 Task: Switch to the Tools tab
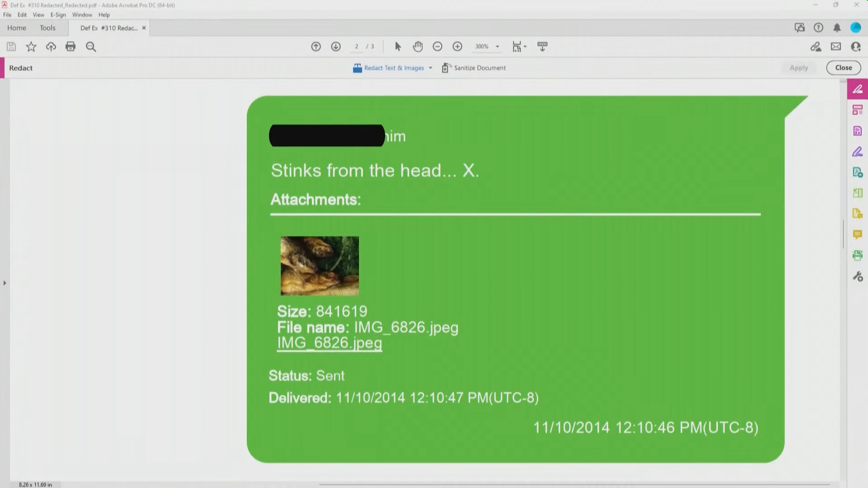pos(47,28)
